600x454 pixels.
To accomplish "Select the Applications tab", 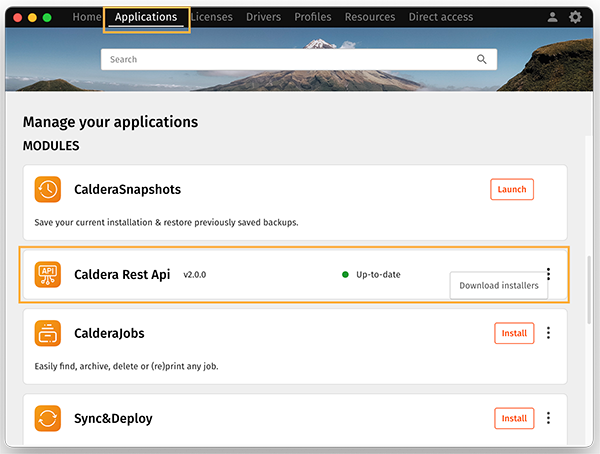I will click(x=146, y=17).
